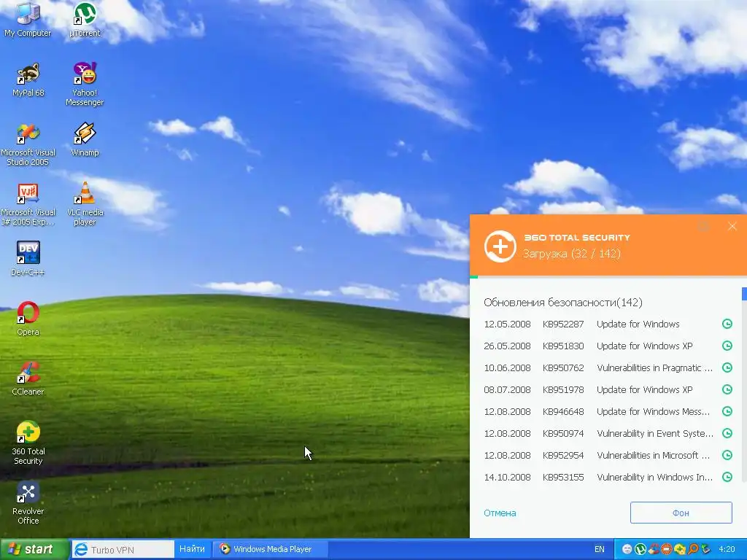Open the My Computer desktop icon
Viewport: 747px width, 560px height.
pos(28,20)
